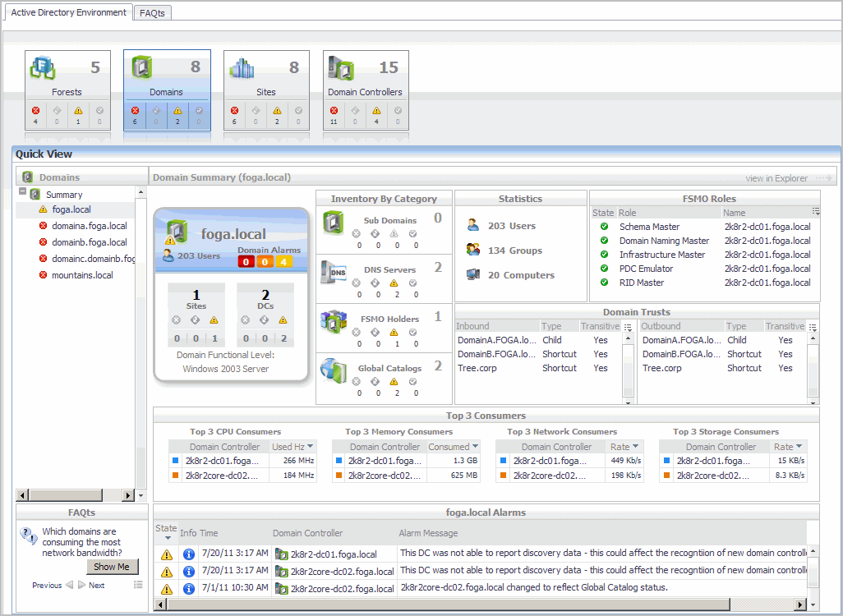Screen dimensions: 843x616
Task: Click the Groups icon in Statistics
Action: pos(473,250)
